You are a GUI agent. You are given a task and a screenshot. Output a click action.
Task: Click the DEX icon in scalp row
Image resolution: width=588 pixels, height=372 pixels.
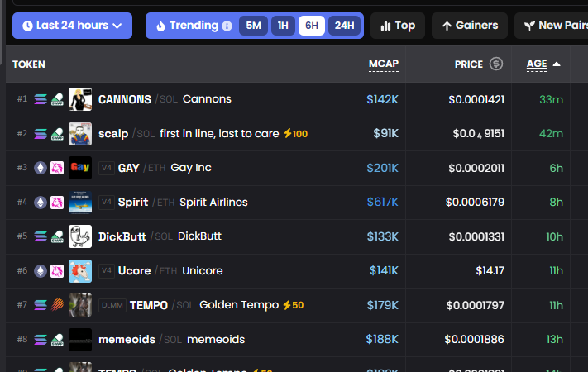(x=57, y=133)
